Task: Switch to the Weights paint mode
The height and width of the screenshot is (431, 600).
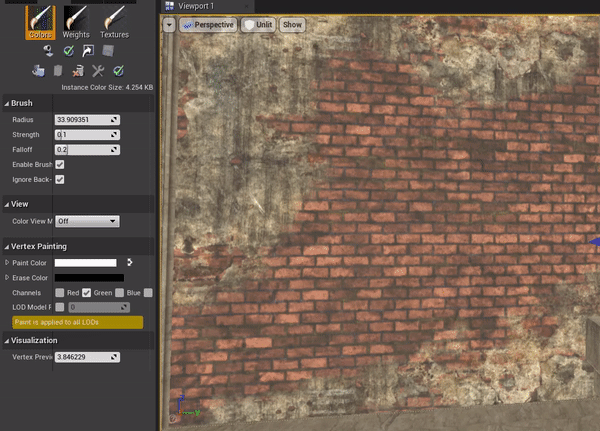Action: coord(76,22)
